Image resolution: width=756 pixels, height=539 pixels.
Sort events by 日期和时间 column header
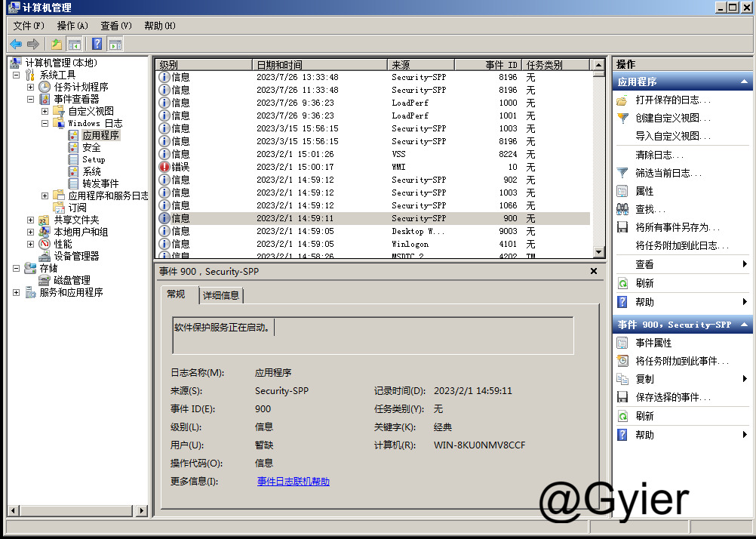click(320, 65)
